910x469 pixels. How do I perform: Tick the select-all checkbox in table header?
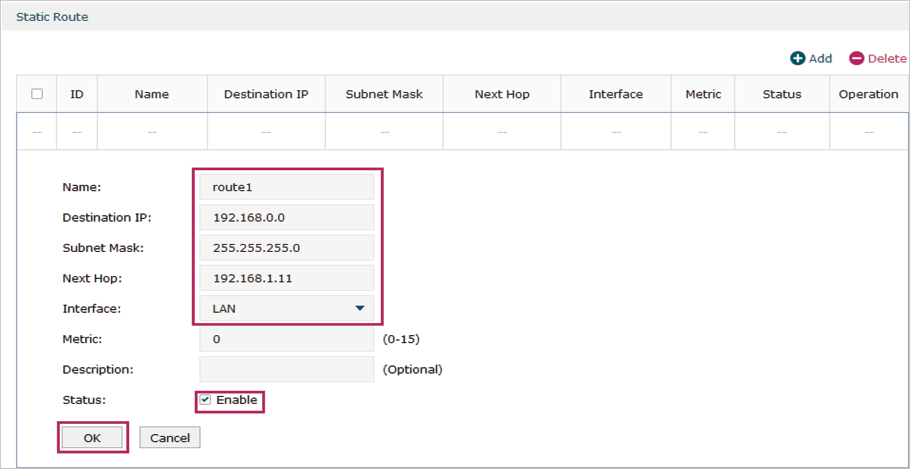37,94
